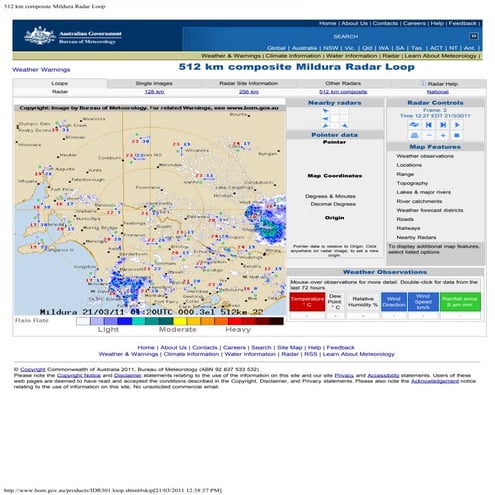Toggle Railways map feature

(408, 228)
